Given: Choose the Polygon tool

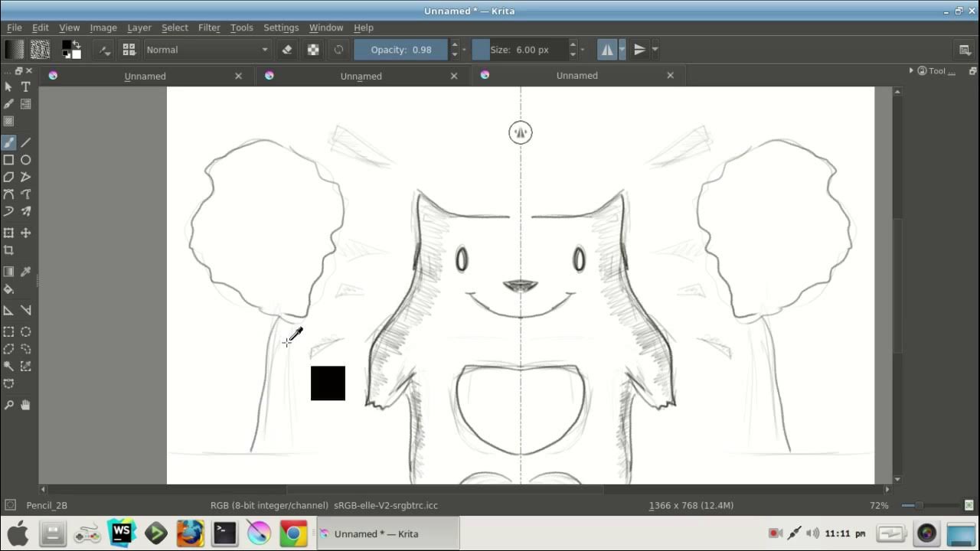Looking at the screenshot, I should point(8,177).
